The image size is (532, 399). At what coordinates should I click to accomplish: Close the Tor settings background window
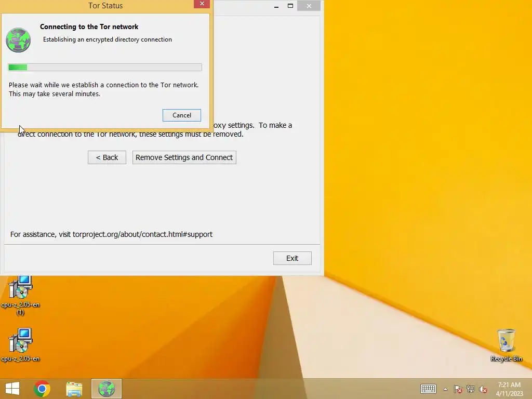click(309, 6)
